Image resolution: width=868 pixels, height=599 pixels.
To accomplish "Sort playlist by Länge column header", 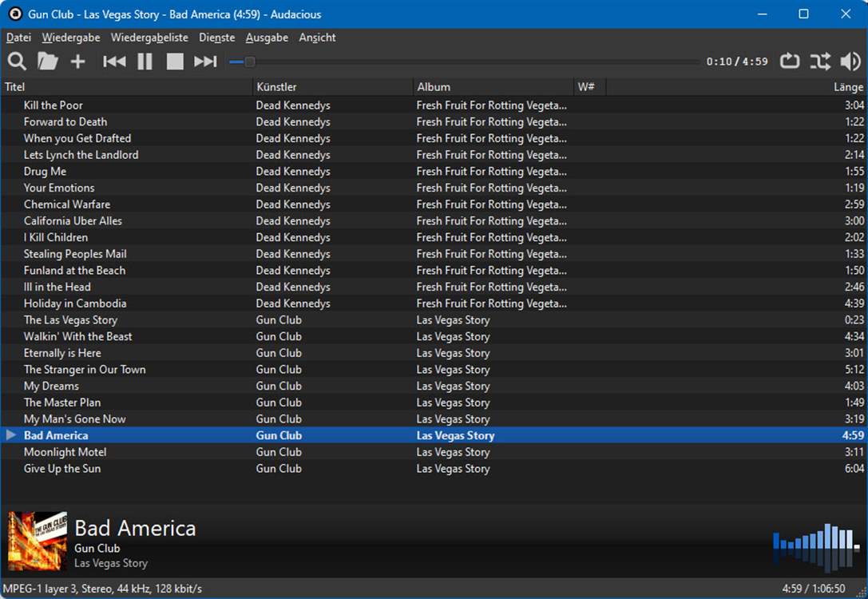I will click(736, 87).
